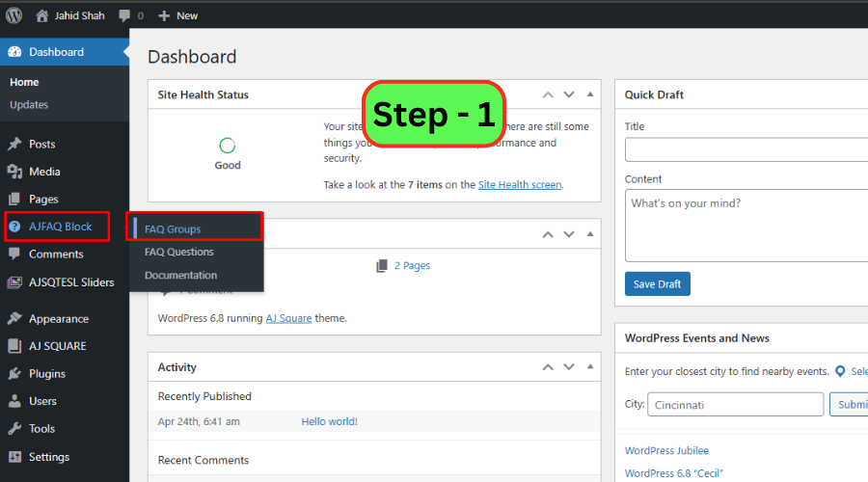
Task: Click the Apr 24th, 6:41 am timestamp
Action: 199,421
